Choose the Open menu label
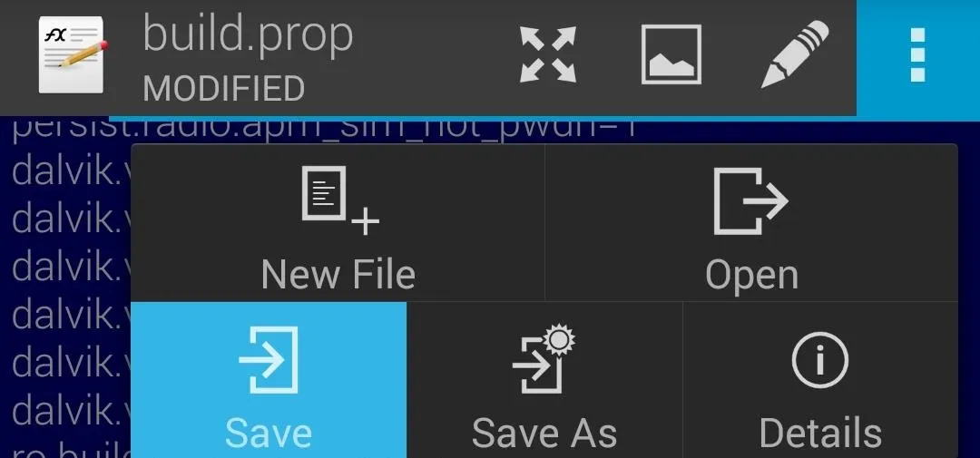Viewport: 980px width, 458px height. click(752, 277)
